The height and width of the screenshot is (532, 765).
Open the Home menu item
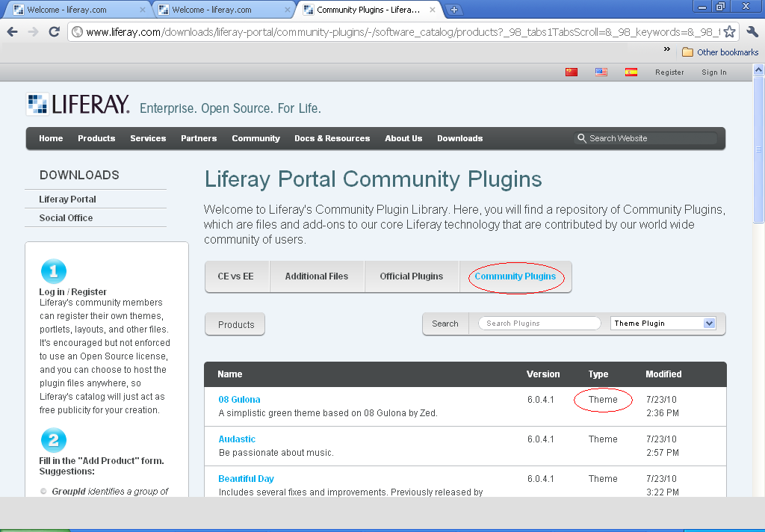tap(51, 138)
